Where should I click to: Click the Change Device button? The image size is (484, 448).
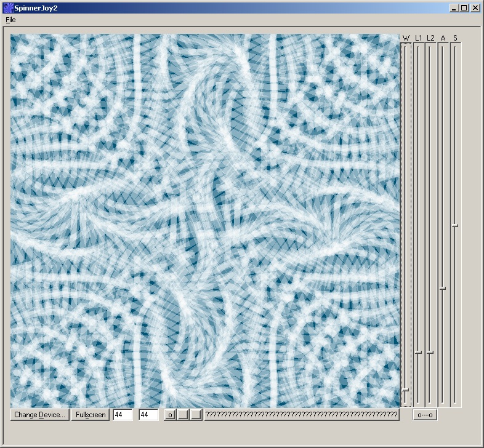point(39,415)
